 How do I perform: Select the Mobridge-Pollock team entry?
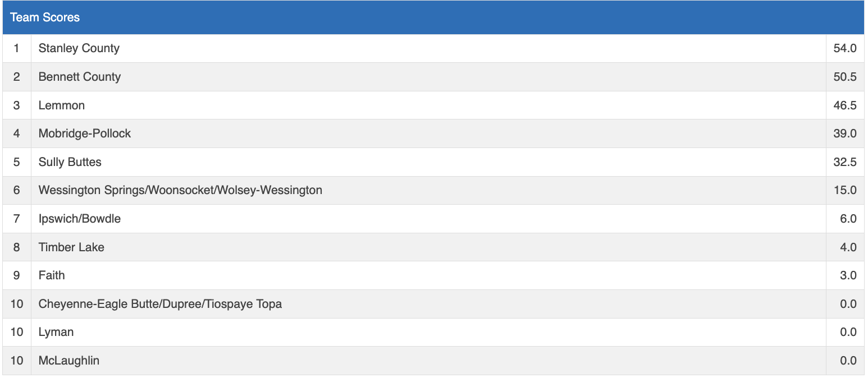85,133
